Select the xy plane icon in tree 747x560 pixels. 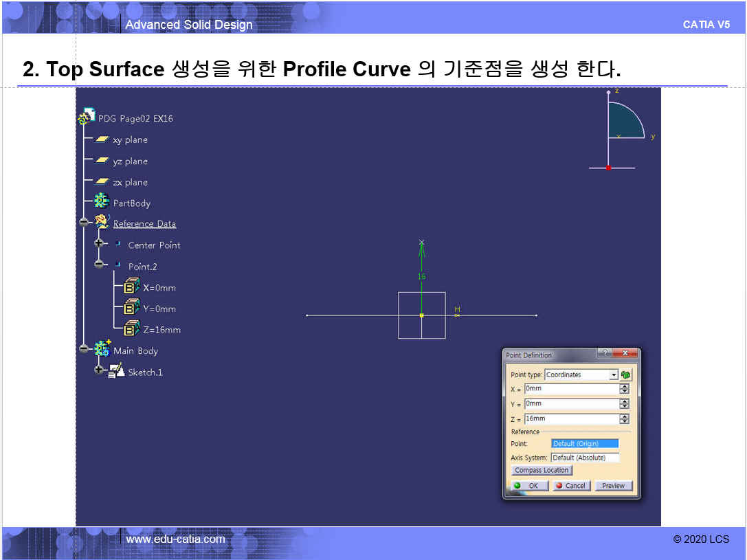102,139
